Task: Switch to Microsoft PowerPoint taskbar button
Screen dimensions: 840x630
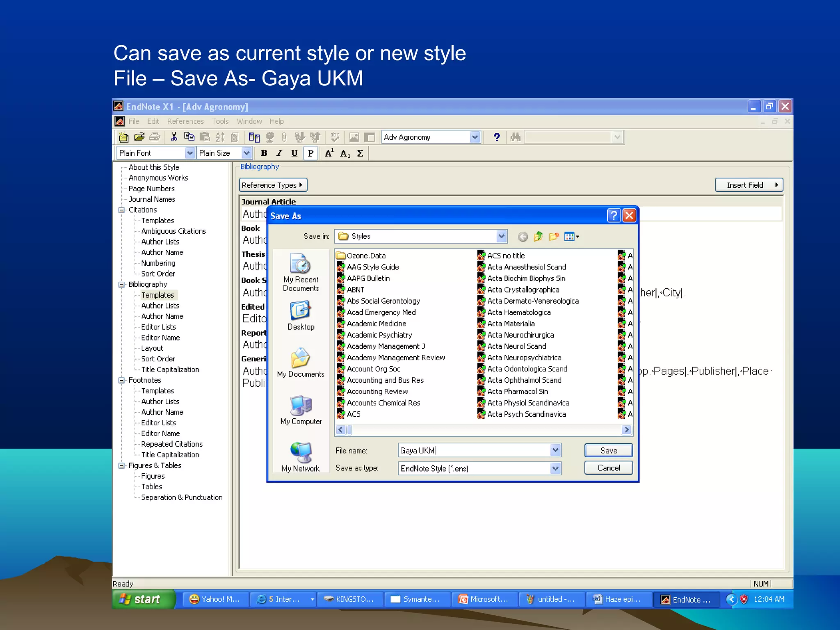Action: tap(484, 599)
